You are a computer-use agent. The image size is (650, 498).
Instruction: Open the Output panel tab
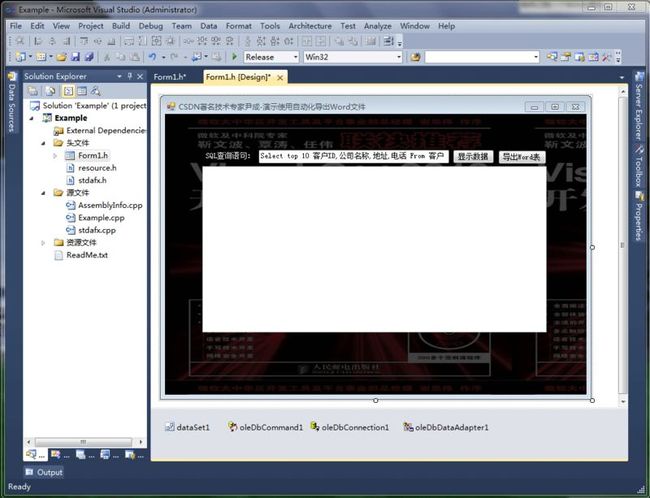(44, 472)
